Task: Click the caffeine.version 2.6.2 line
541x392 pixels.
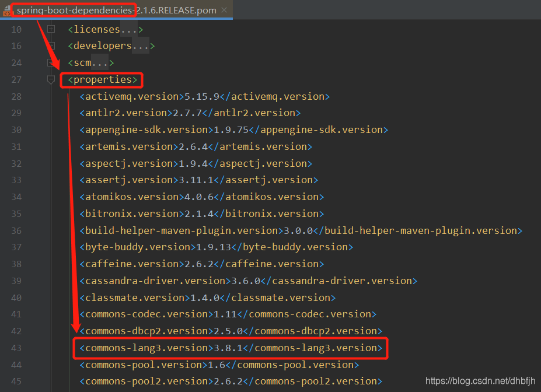Action: pos(202,264)
